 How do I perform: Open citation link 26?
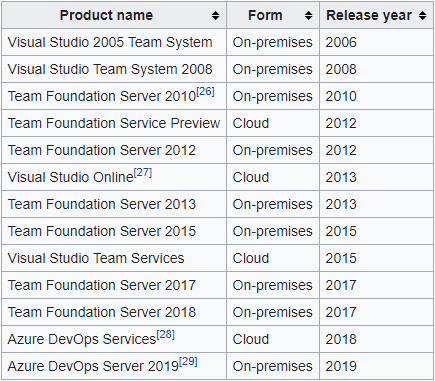(x=205, y=92)
